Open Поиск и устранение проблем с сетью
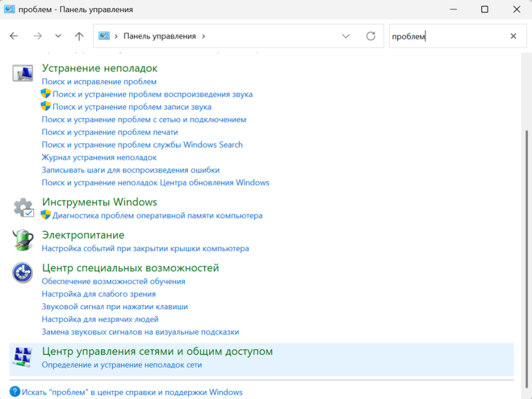The width and height of the screenshot is (532, 399). [144, 119]
